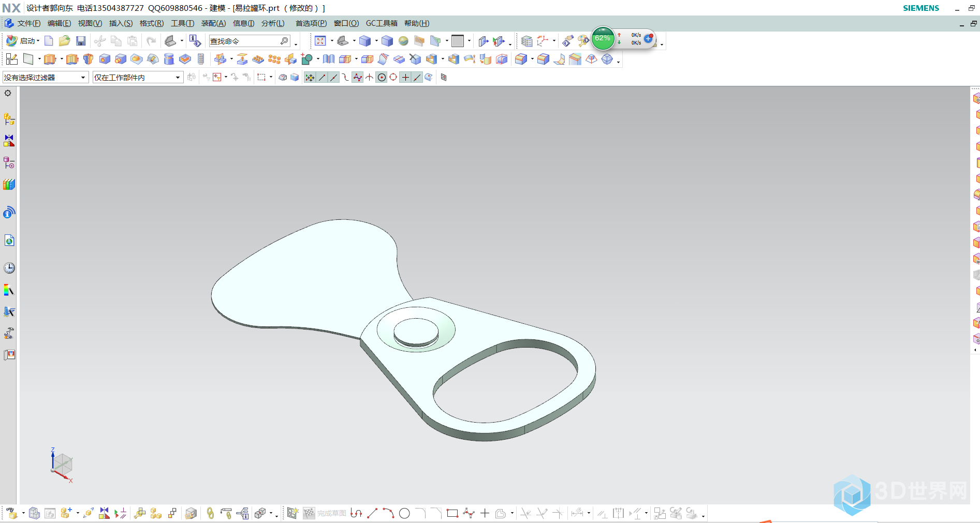
Task: Open the 文件(F) menu
Action: click(x=28, y=23)
